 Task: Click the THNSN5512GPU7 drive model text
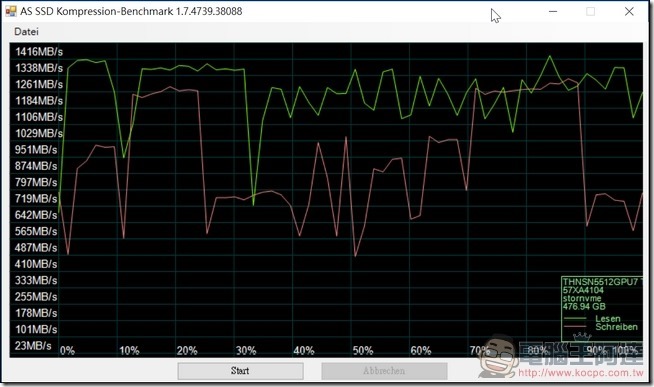[x=602, y=282]
